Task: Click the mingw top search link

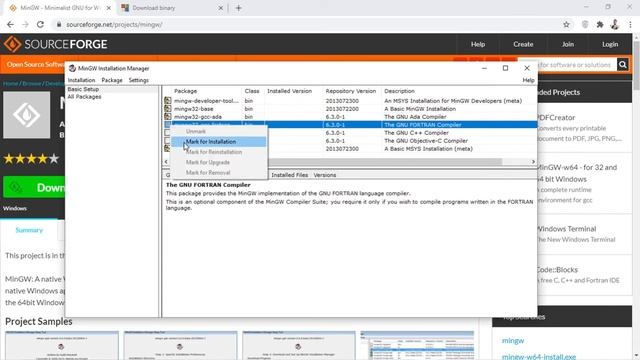Action: click(x=513, y=340)
